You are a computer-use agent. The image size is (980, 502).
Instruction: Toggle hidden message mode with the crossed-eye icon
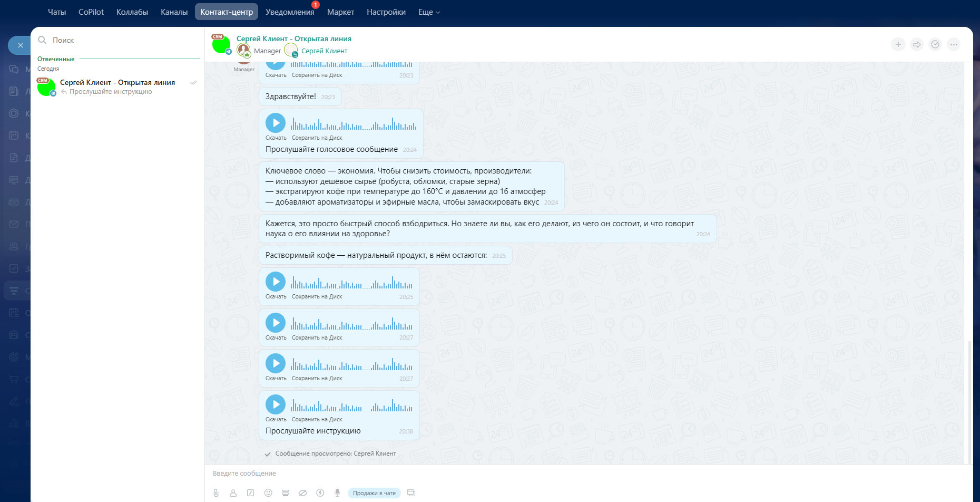pos(303,493)
